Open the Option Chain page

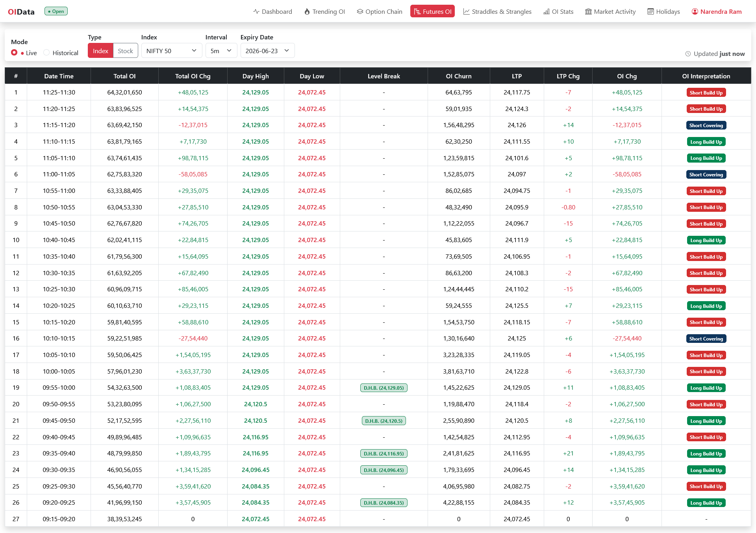coord(380,11)
